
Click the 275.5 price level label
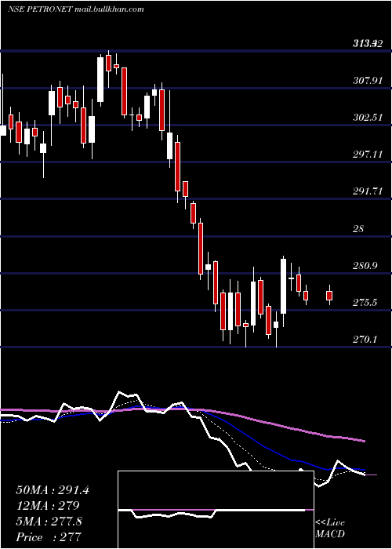pos(365,302)
